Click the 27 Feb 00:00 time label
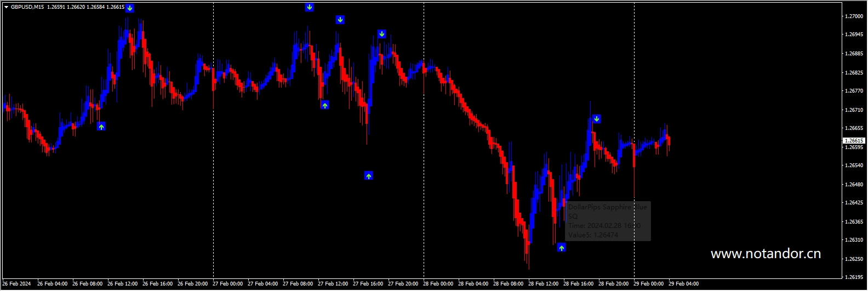The height and width of the screenshot is (291, 868). point(228,284)
